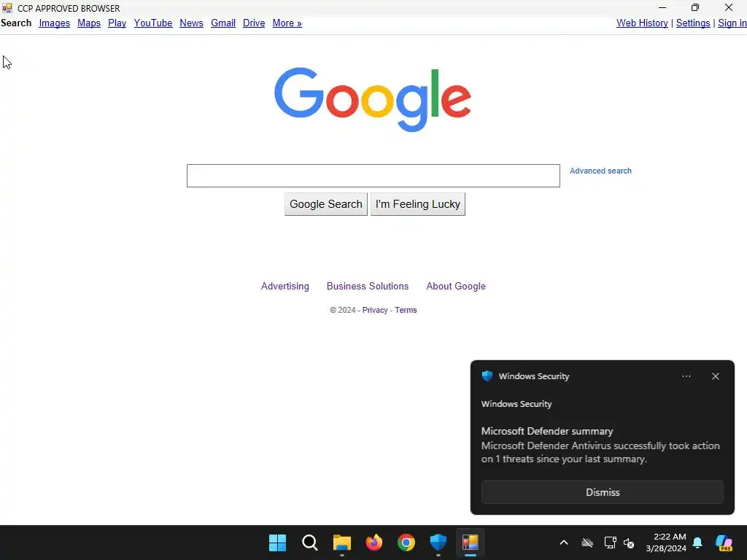Launch File Explorer from taskbar

(x=341, y=542)
